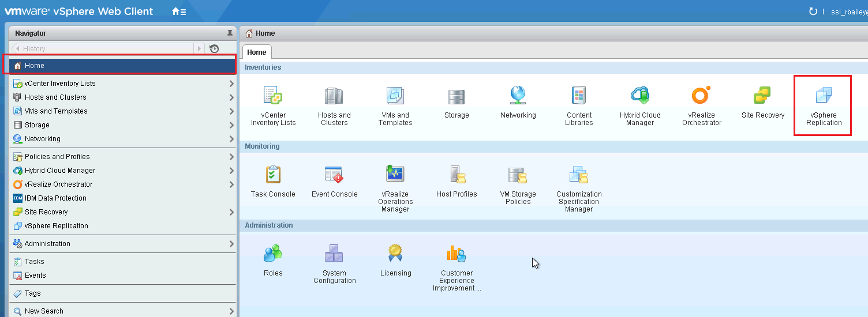Open the Task Console icon
Viewport: 868px width, 317px height.
click(273, 174)
